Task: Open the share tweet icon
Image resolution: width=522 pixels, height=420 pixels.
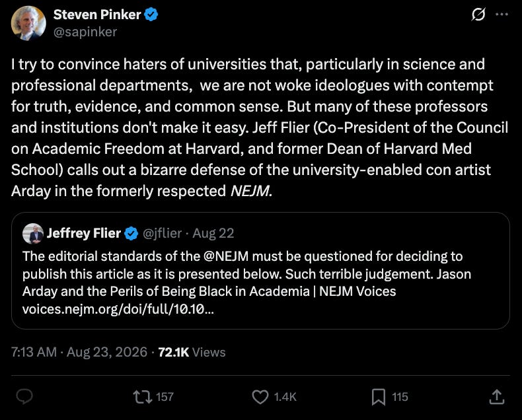Action: tap(497, 397)
